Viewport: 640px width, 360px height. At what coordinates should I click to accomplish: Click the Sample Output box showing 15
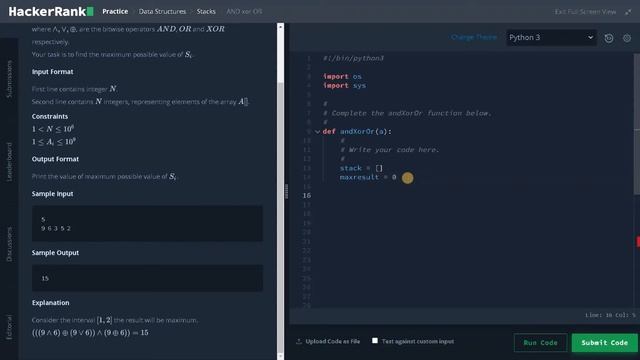click(147, 278)
